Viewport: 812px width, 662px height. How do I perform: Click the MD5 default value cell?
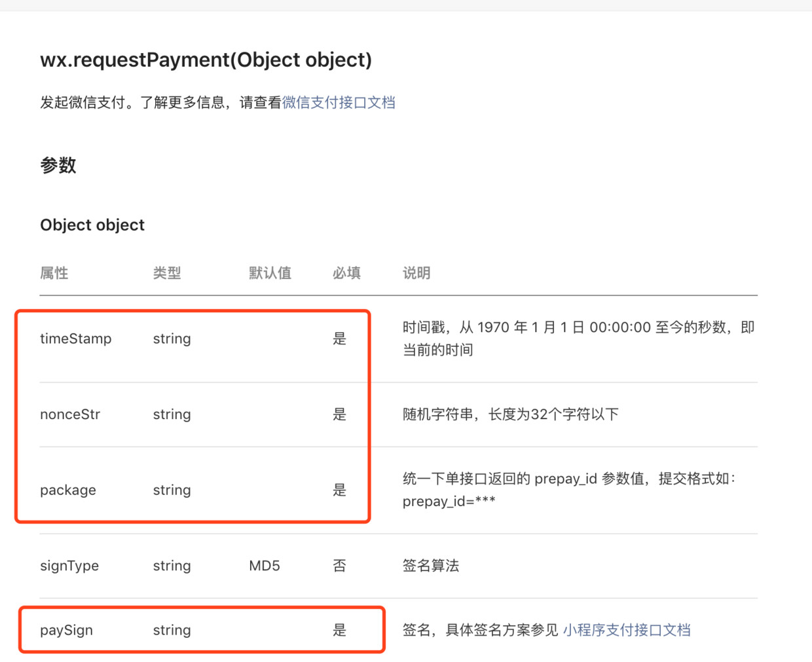coord(265,566)
